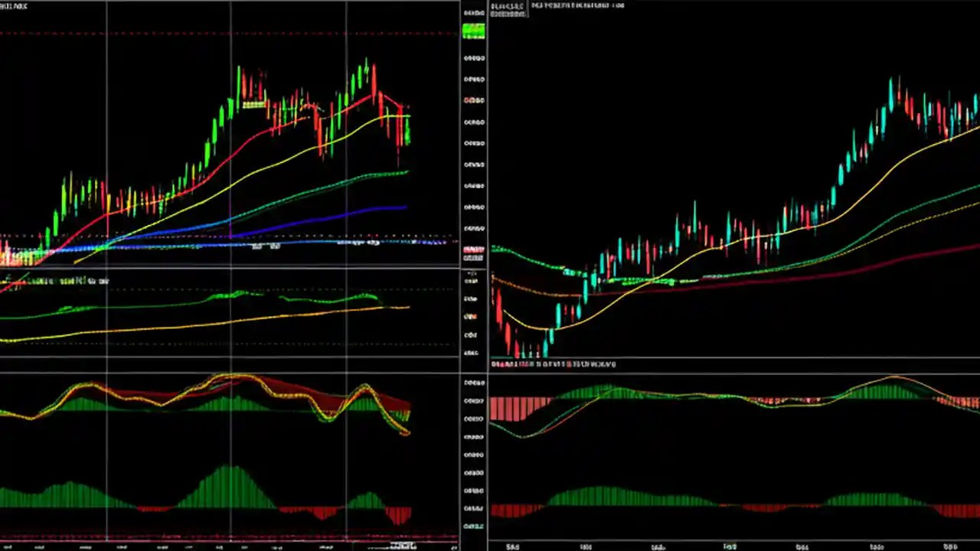Toggle the dashed upper band line on the left chart
Screen dimensions: 980x551
[230, 32]
